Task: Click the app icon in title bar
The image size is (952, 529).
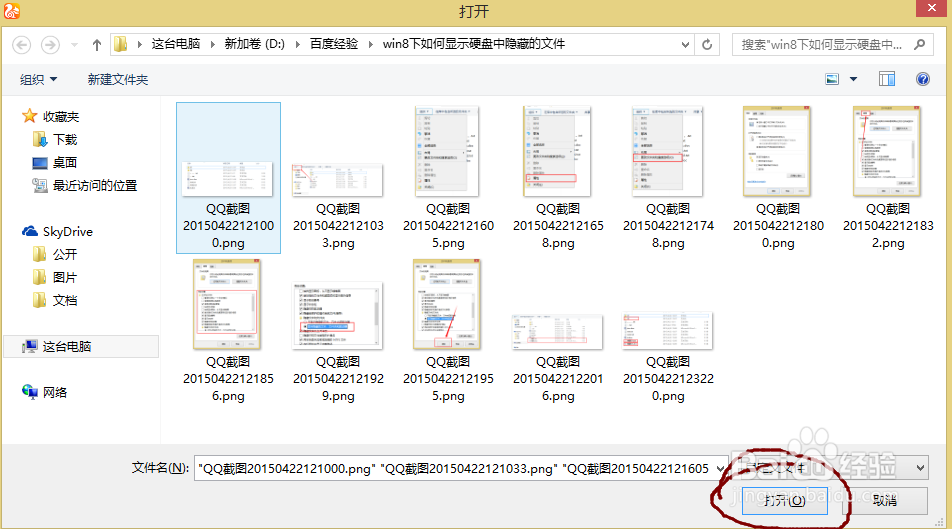Action: [12, 10]
